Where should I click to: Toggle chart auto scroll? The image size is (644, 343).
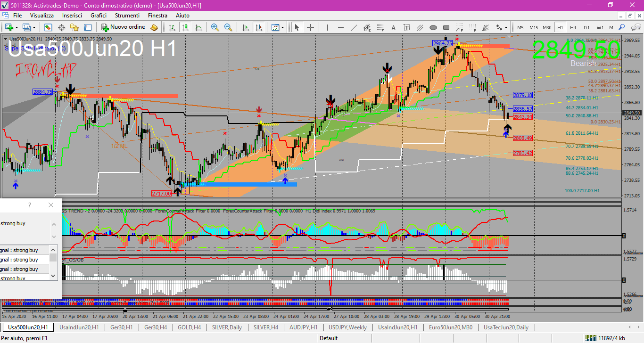[245, 27]
